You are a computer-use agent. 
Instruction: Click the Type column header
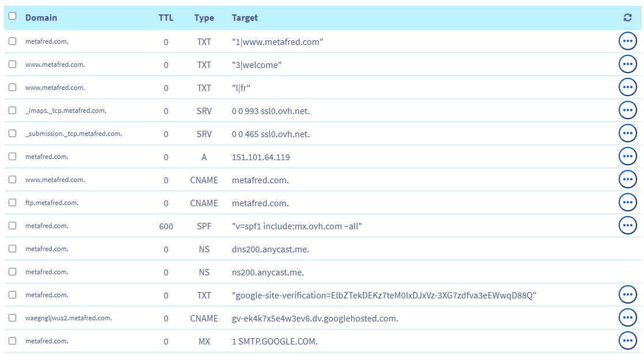204,18
